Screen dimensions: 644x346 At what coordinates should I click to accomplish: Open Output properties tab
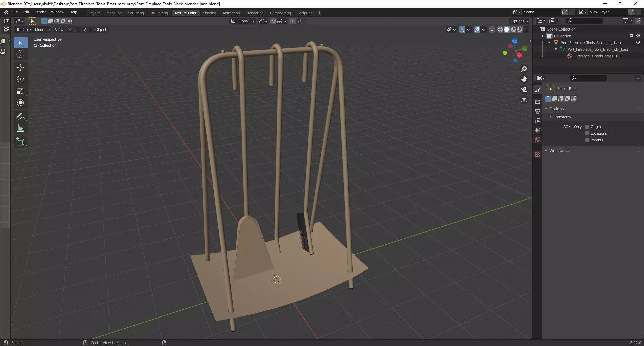point(538,111)
